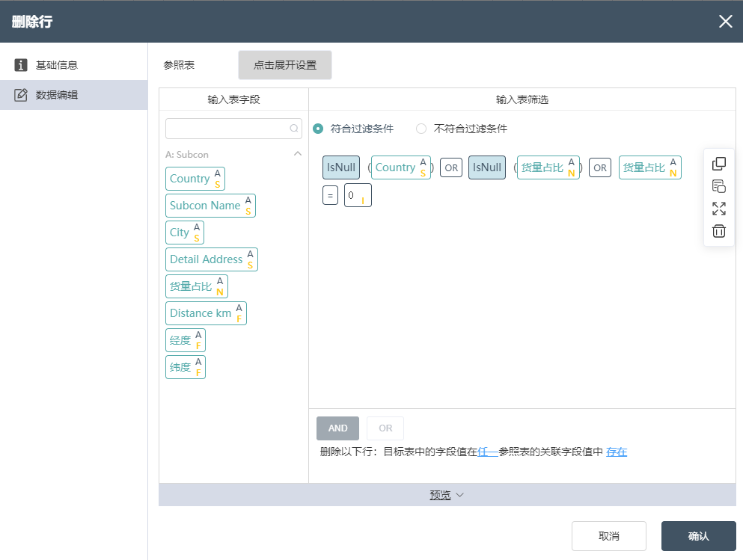Click the 确认 confirm button
The image size is (743, 560).
click(698, 536)
